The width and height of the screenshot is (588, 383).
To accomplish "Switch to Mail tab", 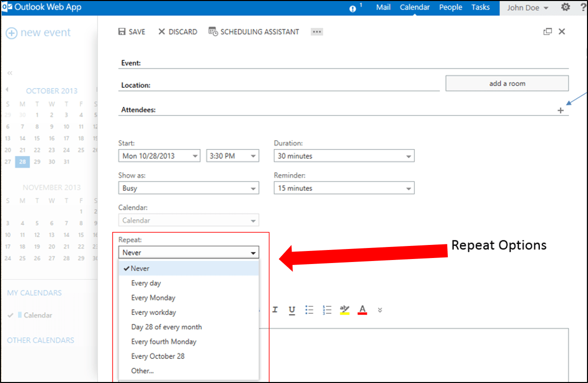I will [x=383, y=7].
